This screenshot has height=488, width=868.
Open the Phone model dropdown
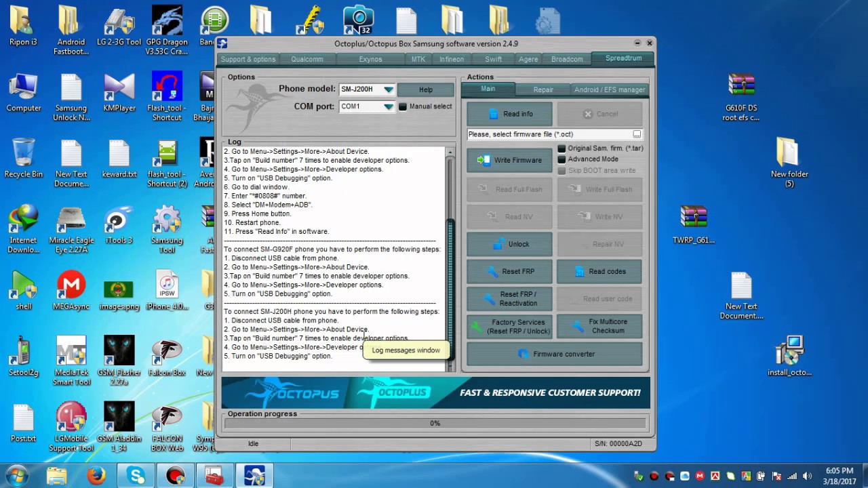388,89
